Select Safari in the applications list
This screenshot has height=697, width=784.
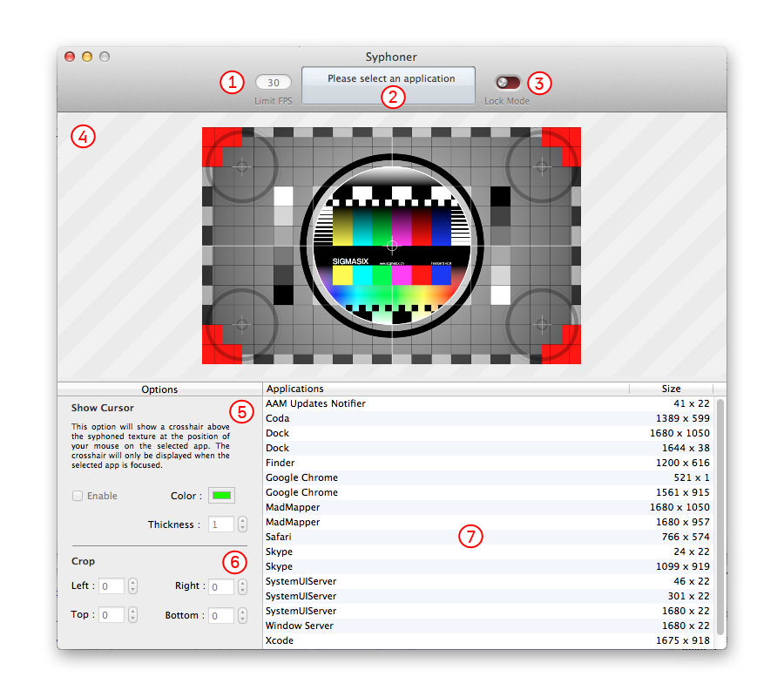point(280,537)
